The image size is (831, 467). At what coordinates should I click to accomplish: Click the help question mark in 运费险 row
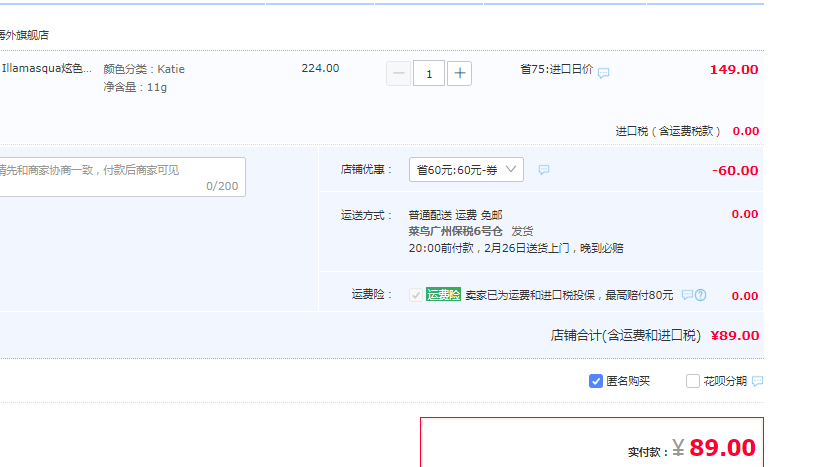701,295
